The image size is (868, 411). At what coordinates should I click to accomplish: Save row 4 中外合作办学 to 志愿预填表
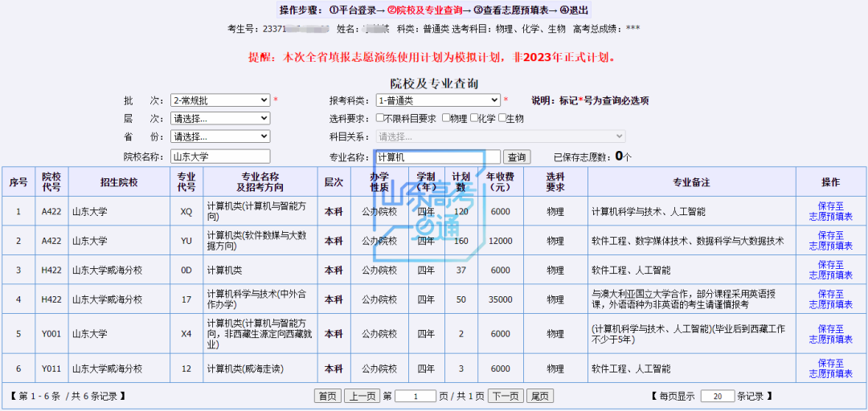830,299
